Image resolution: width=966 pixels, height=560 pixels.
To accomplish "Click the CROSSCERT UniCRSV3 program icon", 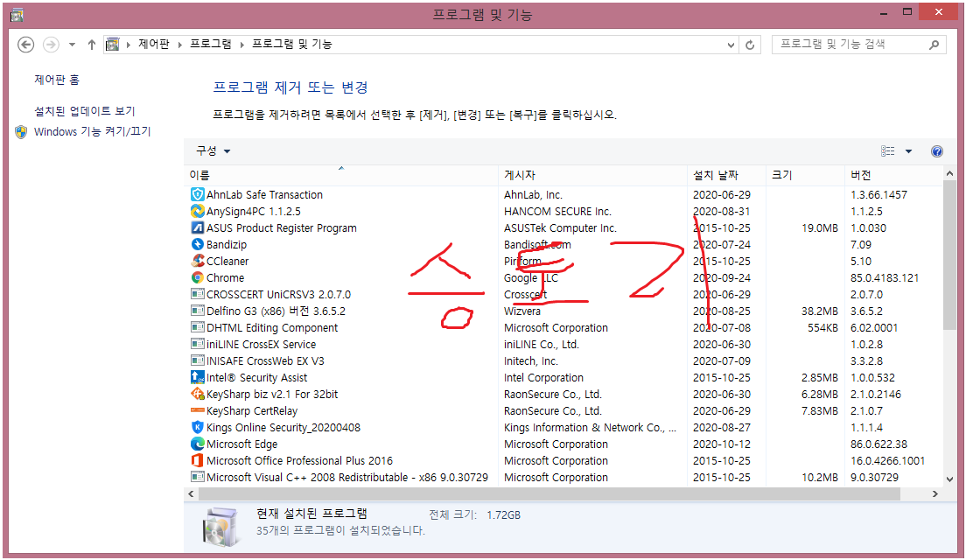I will [x=197, y=295].
